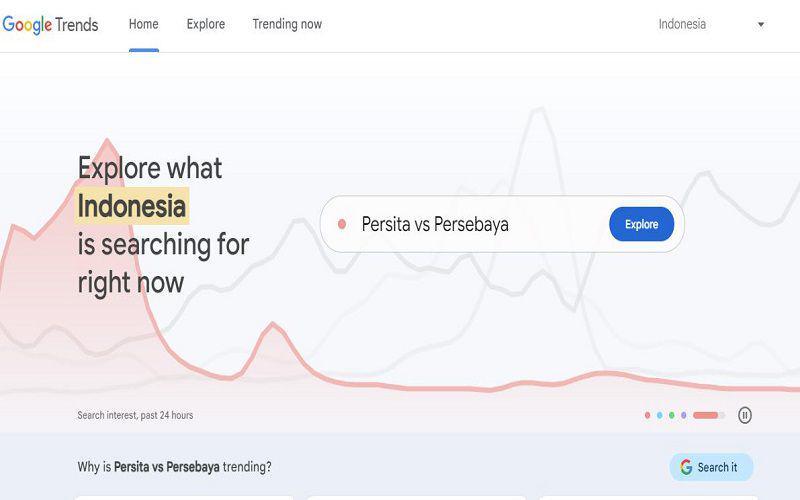Select the blue carousel dot
Viewport: 800px width, 500px height.
click(x=660, y=415)
